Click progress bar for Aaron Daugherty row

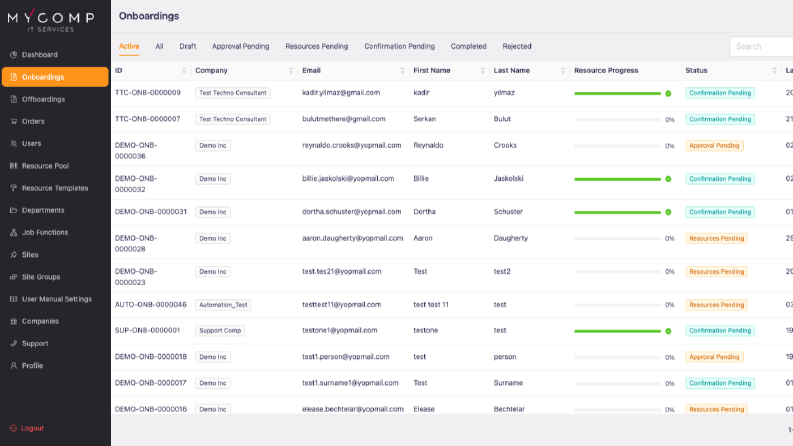(x=618, y=239)
